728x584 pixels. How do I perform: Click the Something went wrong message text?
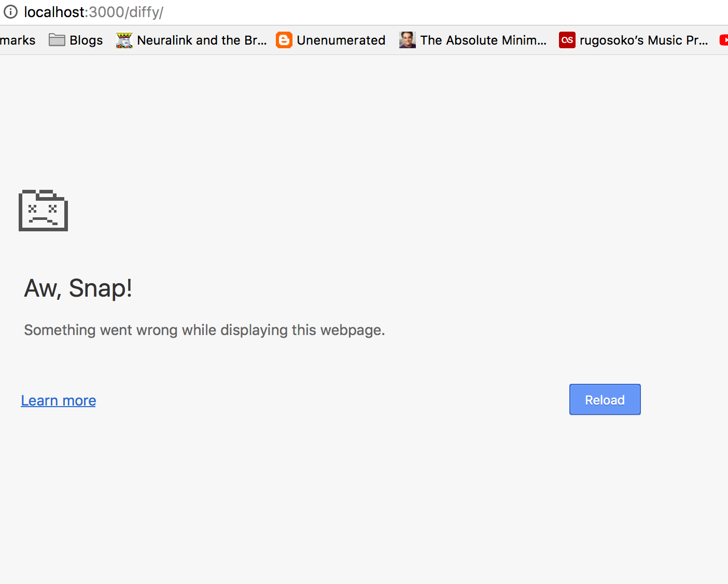tap(204, 330)
